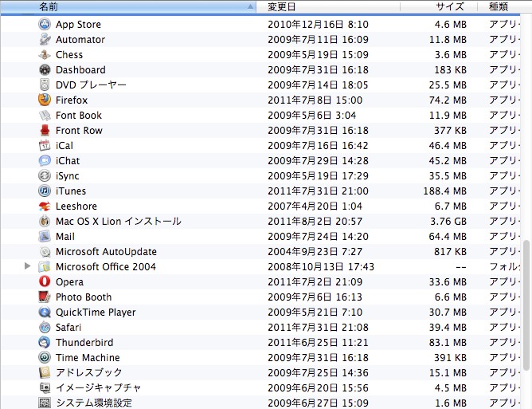The height and width of the screenshot is (409, 532).
Task: Select the Microsoft Office 2004 folder icon
Action: (45, 266)
